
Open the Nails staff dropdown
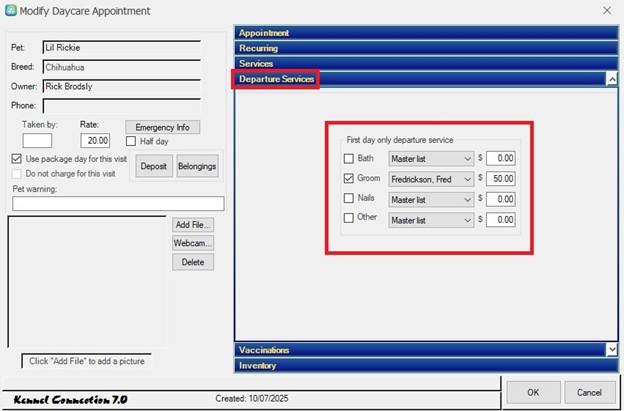coord(431,200)
